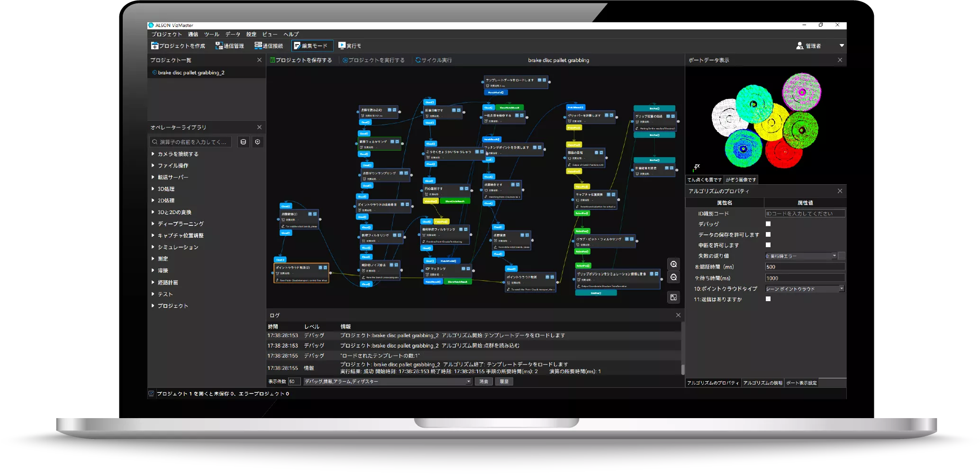980x474 pixels.
Task: Open 通信管理 from the toolbar
Action: [230, 46]
